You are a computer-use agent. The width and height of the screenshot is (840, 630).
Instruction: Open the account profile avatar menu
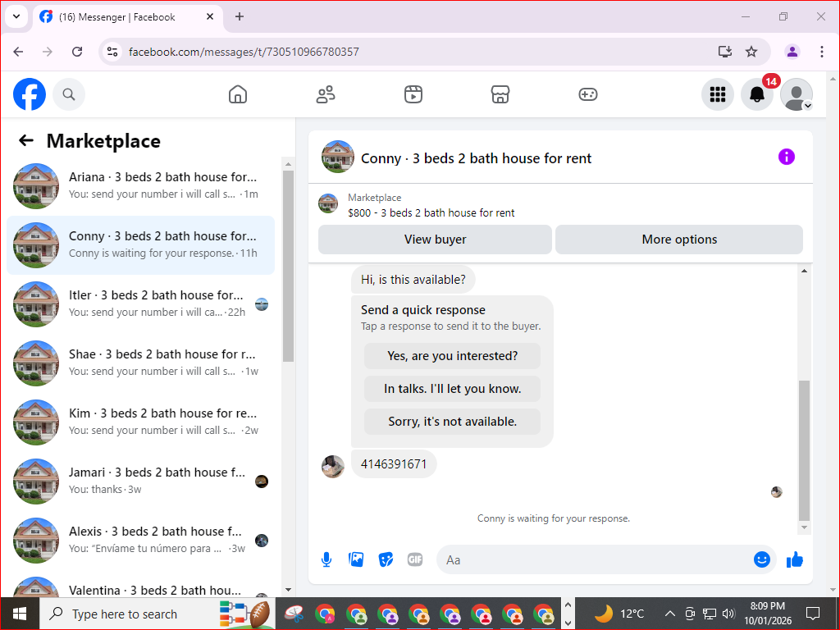point(797,94)
